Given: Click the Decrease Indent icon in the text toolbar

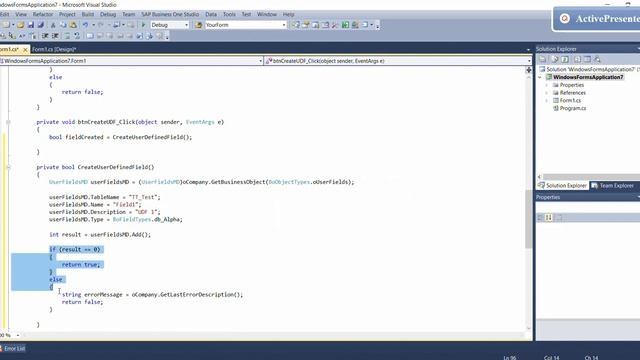Looking at the screenshot, I should [45, 36].
